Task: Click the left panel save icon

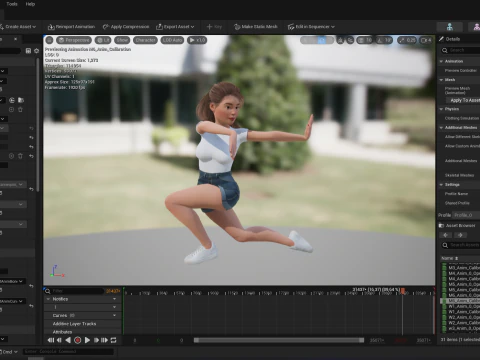Action: coord(28,51)
